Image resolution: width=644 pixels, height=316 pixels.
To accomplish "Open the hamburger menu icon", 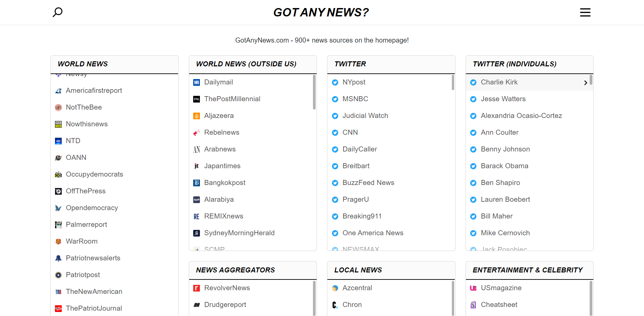I will [585, 12].
